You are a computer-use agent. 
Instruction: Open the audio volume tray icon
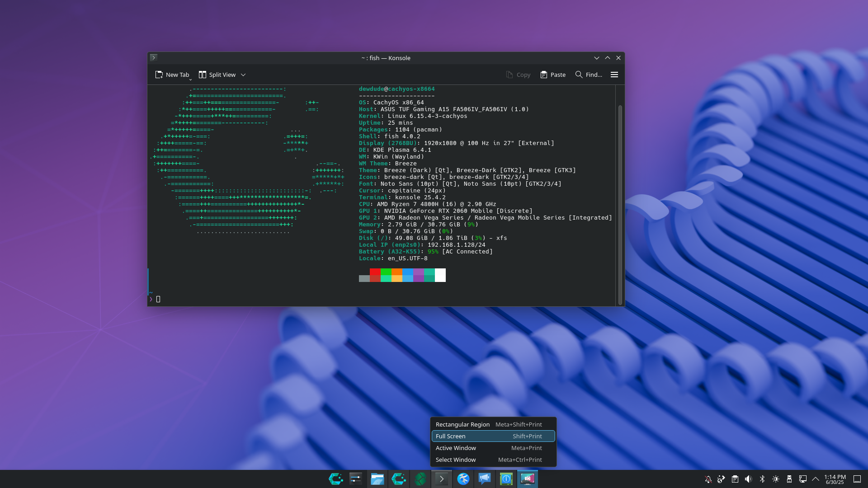tap(749, 479)
